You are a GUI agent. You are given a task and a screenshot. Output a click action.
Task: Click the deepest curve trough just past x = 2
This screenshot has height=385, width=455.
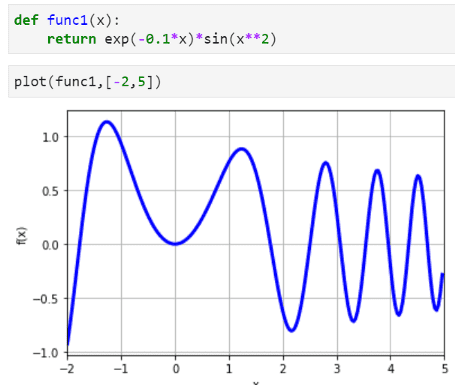pos(292,330)
